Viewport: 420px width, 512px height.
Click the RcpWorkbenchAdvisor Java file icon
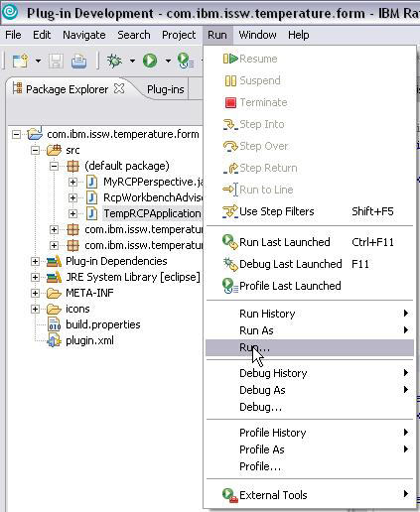tap(91, 197)
